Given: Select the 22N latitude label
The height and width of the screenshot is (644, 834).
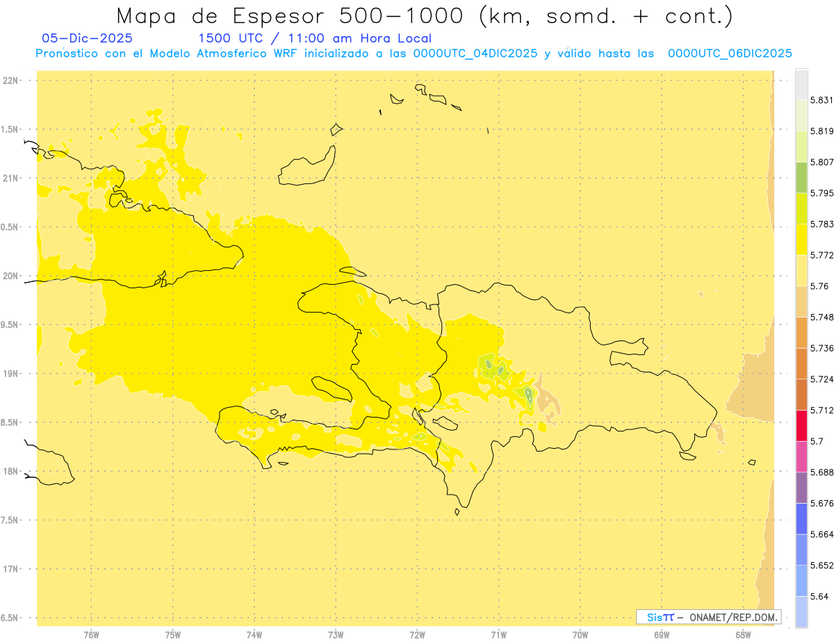Looking at the screenshot, I should (12, 81).
